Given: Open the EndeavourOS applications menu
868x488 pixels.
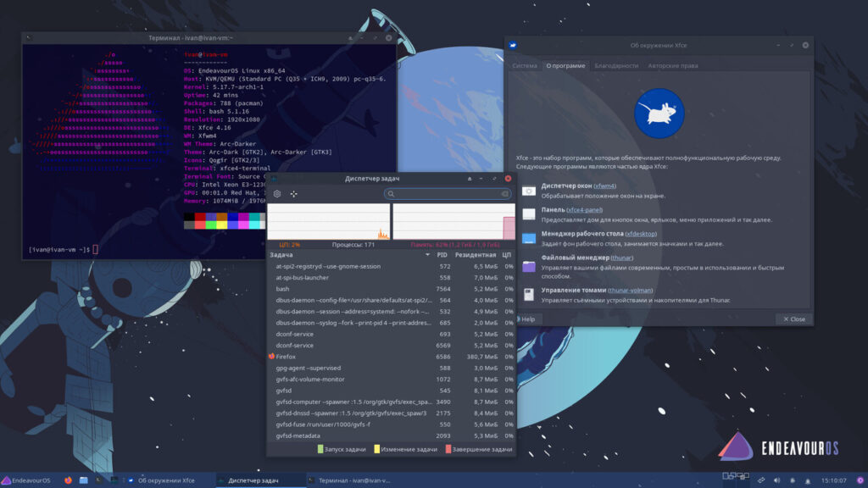Looking at the screenshot, I should click(27, 480).
